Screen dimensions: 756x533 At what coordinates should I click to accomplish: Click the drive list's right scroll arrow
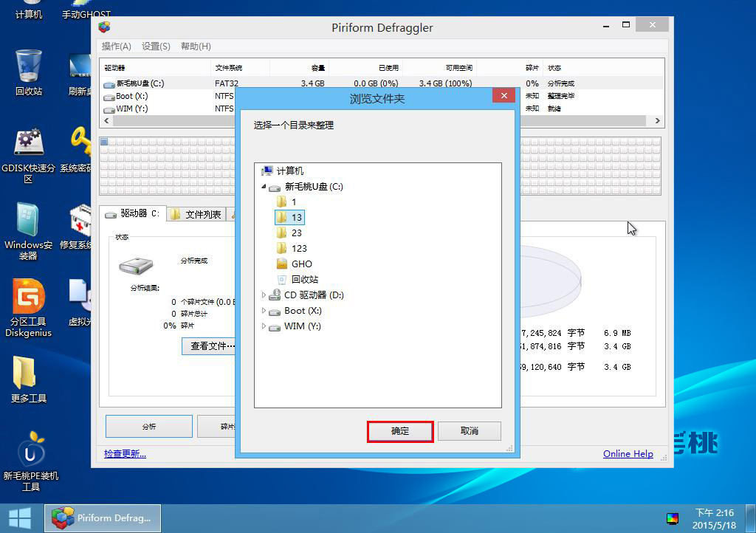click(657, 120)
